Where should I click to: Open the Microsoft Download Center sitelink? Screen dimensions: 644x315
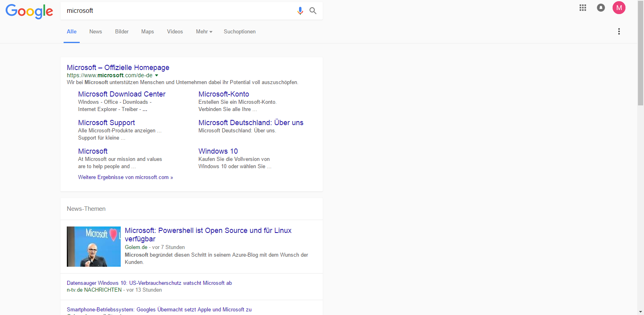(x=122, y=94)
